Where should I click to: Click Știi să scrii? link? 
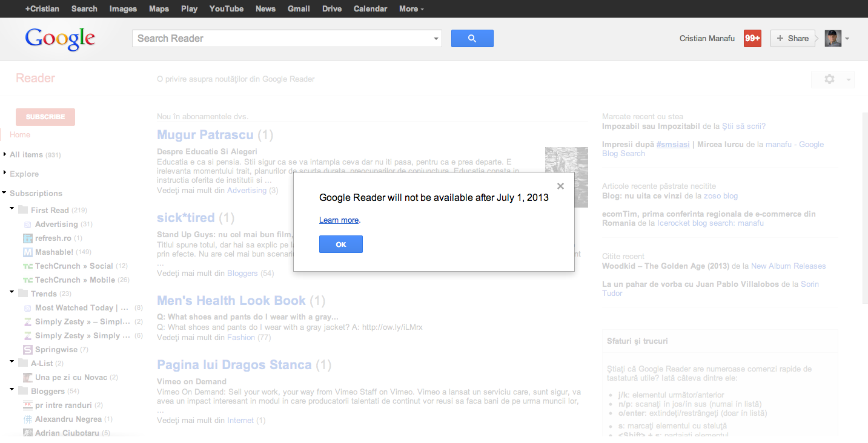point(744,126)
